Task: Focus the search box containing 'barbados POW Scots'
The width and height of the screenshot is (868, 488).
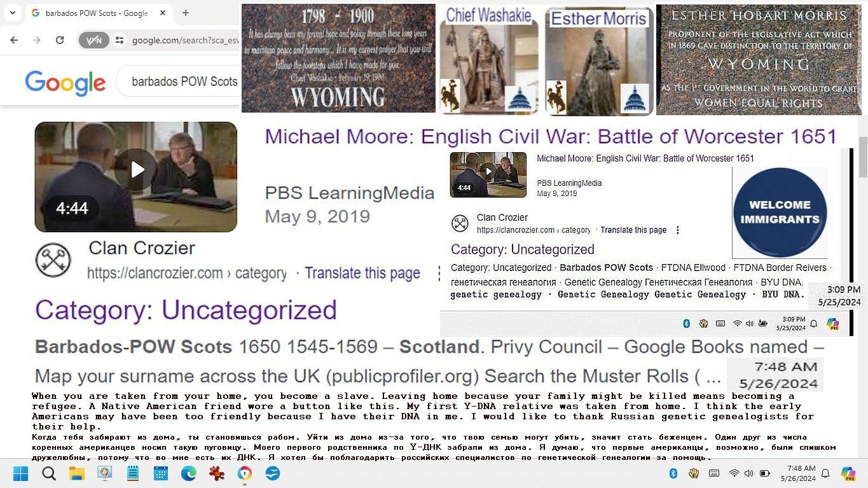Action: (x=179, y=81)
